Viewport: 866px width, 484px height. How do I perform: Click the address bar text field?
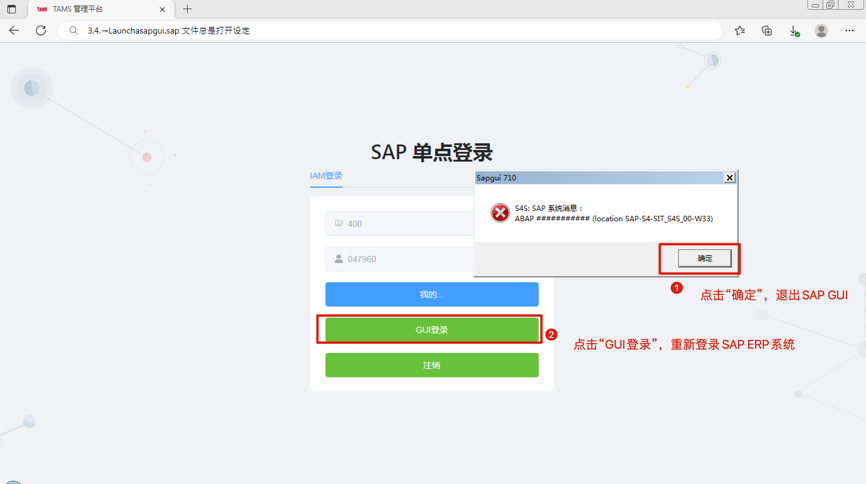click(x=390, y=30)
